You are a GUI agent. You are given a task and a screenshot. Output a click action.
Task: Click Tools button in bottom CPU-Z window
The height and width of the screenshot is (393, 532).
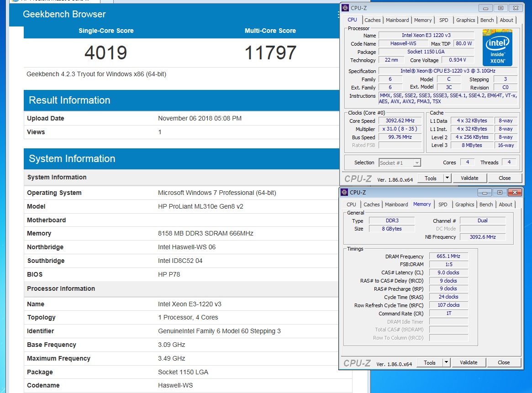click(x=430, y=363)
